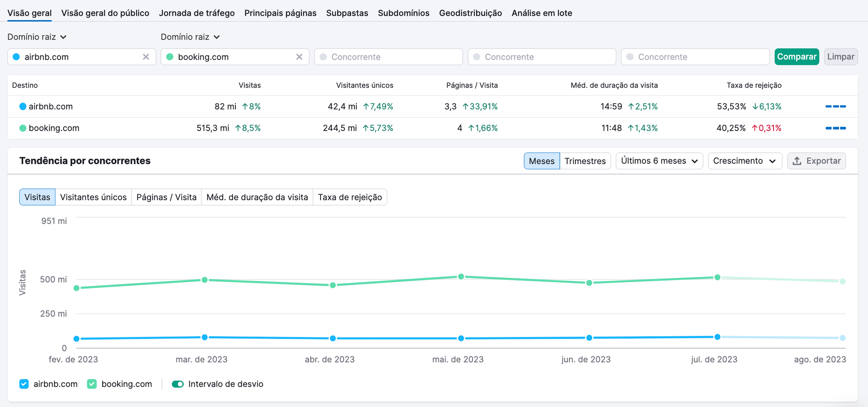
Task: Click the blue dot beside airbnb.com in the table
Action: pos(22,106)
